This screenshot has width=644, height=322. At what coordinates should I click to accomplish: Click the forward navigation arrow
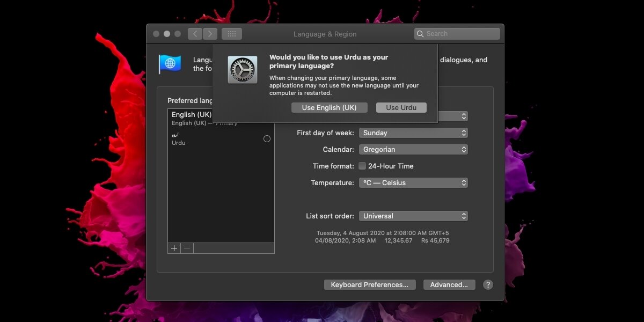(x=210, y=33)
